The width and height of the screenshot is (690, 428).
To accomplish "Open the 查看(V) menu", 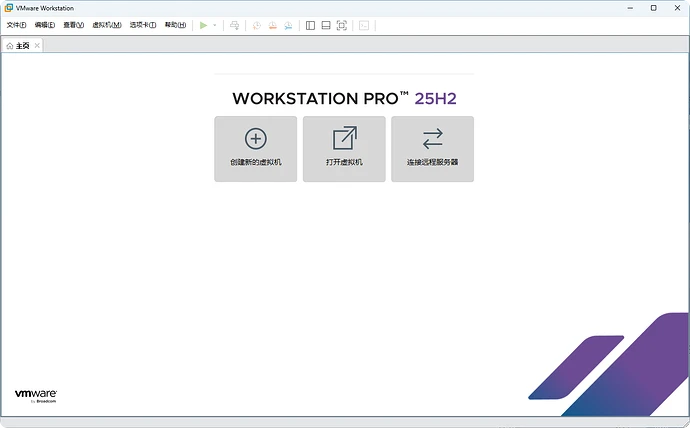I will coord(73,25).
